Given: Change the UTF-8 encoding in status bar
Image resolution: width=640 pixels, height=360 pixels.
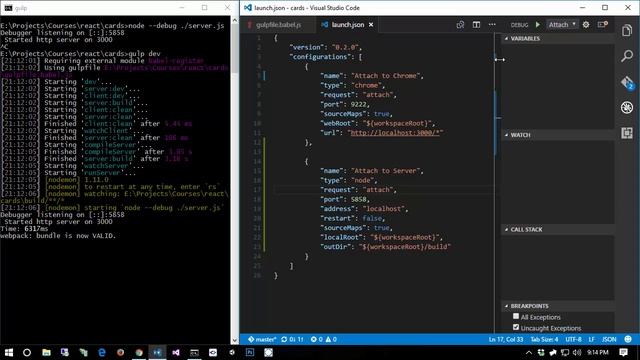Looking at the screenshot, I should pyautogui.click(x=573, y=339).
